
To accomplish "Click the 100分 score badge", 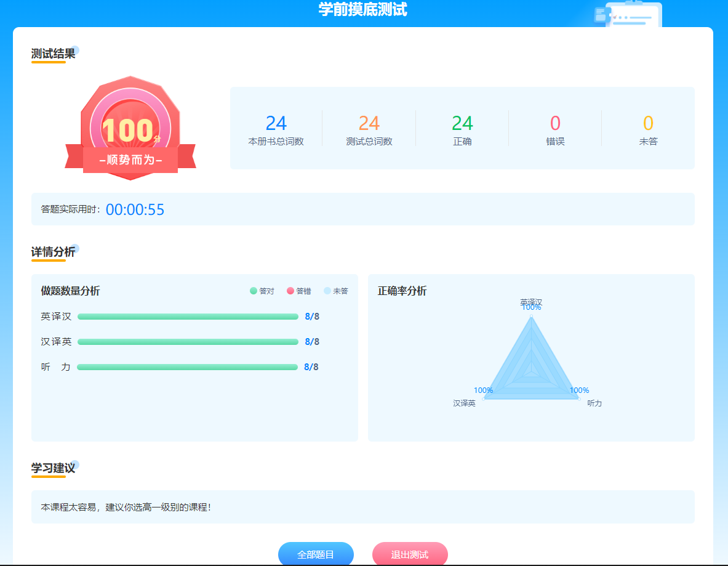I will click(x=130, y=129).
